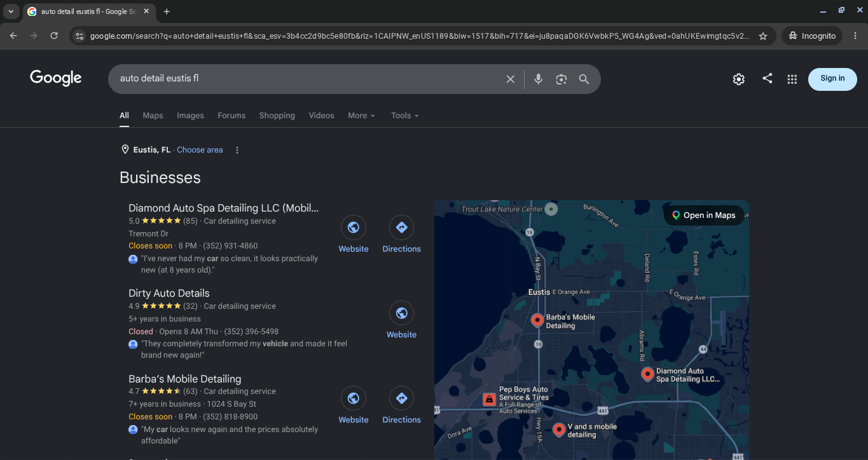868x460 pixels.
Task: Click the Sign in button
Action: [832, 79]
